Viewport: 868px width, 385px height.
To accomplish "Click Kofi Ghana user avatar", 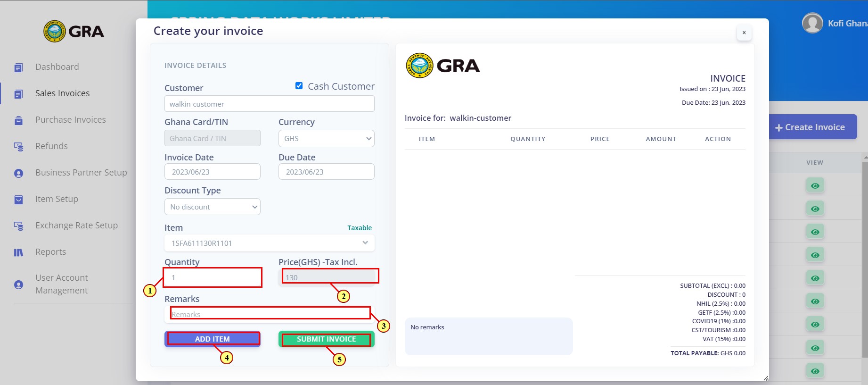I will tap(812, 23).
